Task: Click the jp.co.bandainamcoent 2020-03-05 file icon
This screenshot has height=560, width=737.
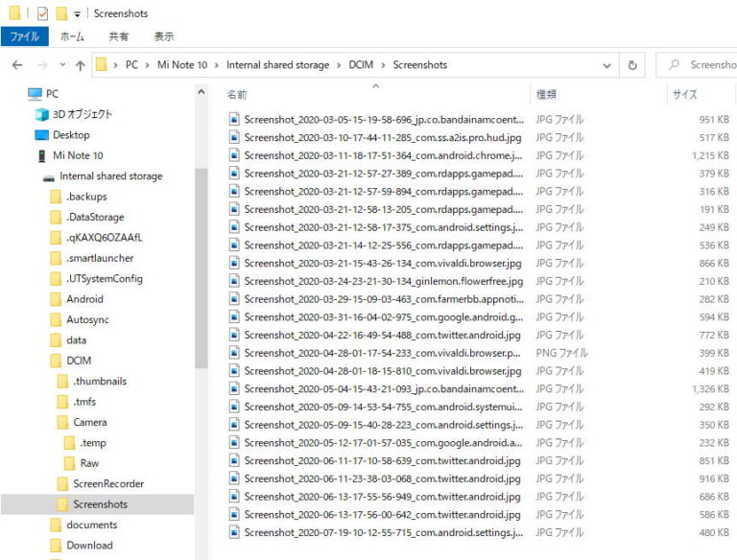Action: click(x=234, y=119)
